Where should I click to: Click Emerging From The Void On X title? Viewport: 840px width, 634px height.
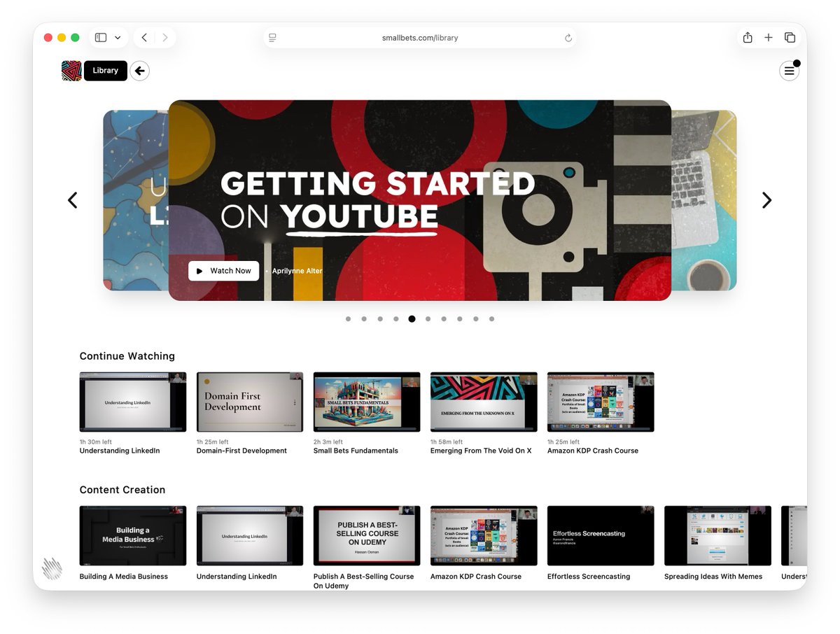481,451
